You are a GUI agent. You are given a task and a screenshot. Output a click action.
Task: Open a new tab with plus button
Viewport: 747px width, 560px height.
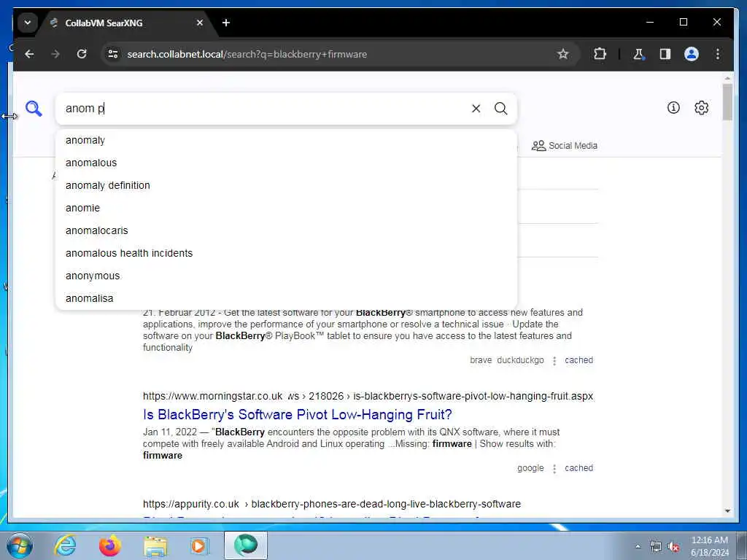[x=226, y=23]
